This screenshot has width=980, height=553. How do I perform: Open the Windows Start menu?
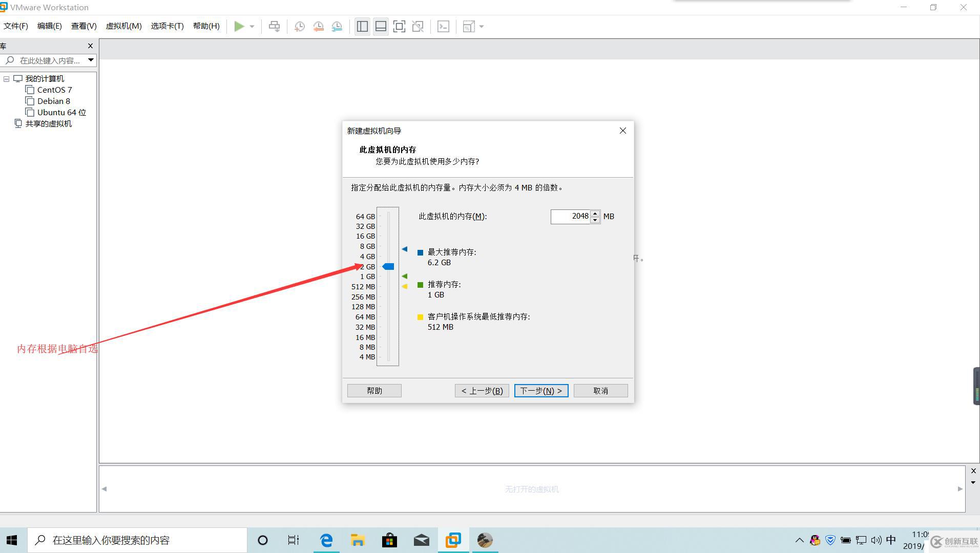[x=12, y=540]
